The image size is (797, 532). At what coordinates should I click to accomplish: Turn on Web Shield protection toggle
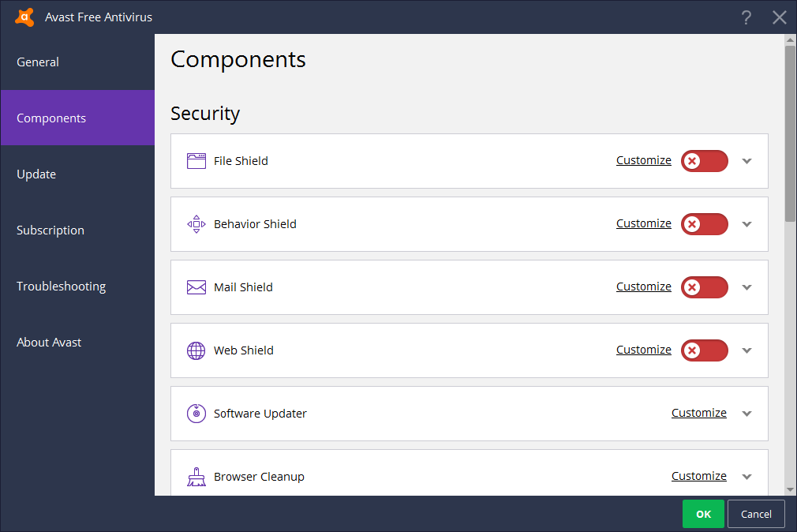tap(704, 350)
